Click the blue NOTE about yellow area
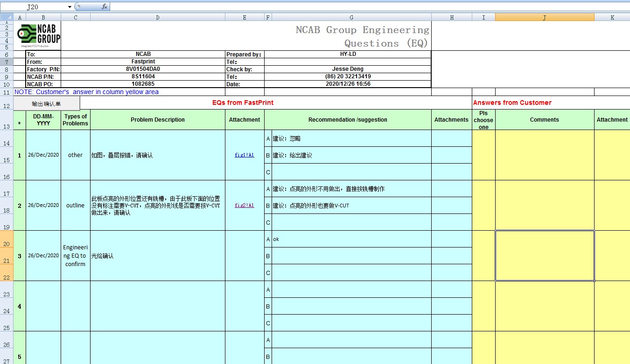This screenshot has height=364, width=630. [86, 92]
